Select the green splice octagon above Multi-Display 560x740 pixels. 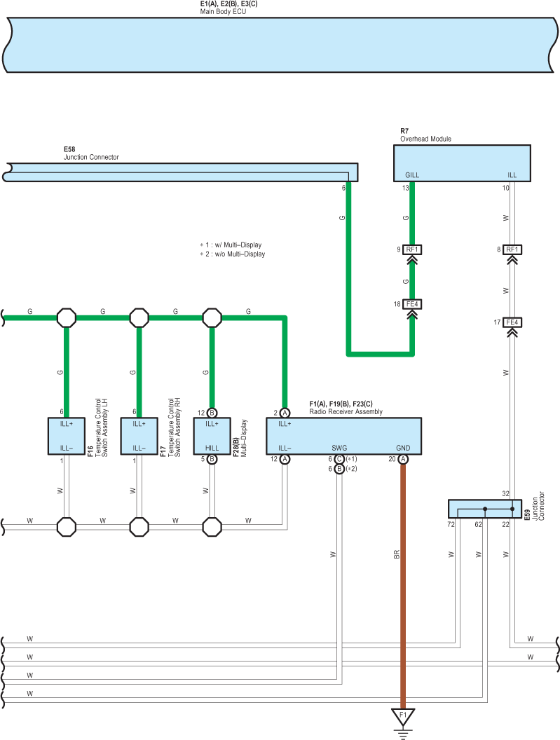click(x=212, y=318)
